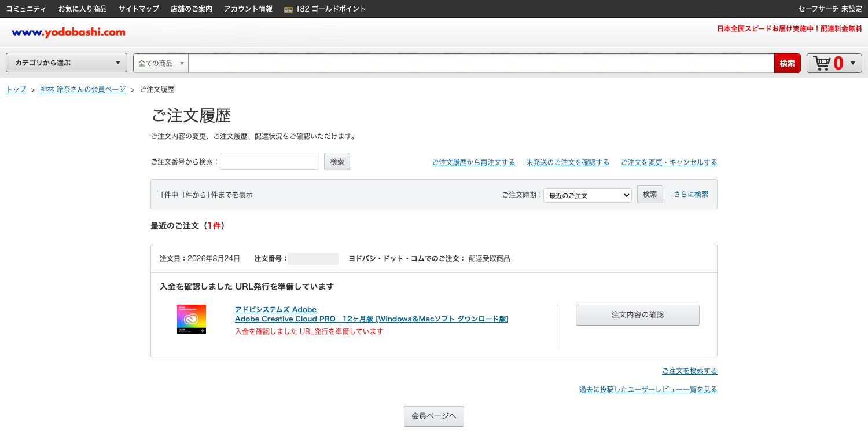
Task: Open Adobe Creative Cloud PRO 12ヶ月版 link
Action: click(372, 319)
